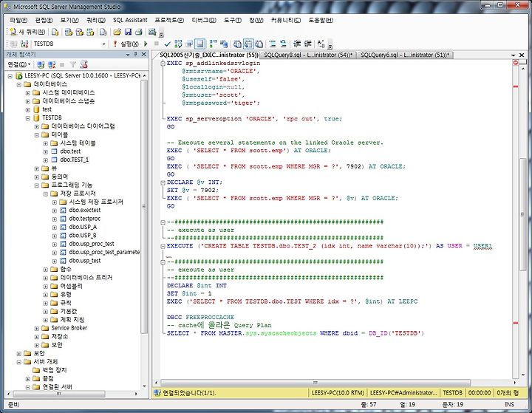Expand the 시스템 데이터베이스 folder
This screenshot has width=532, height=413.
(28, 92)
